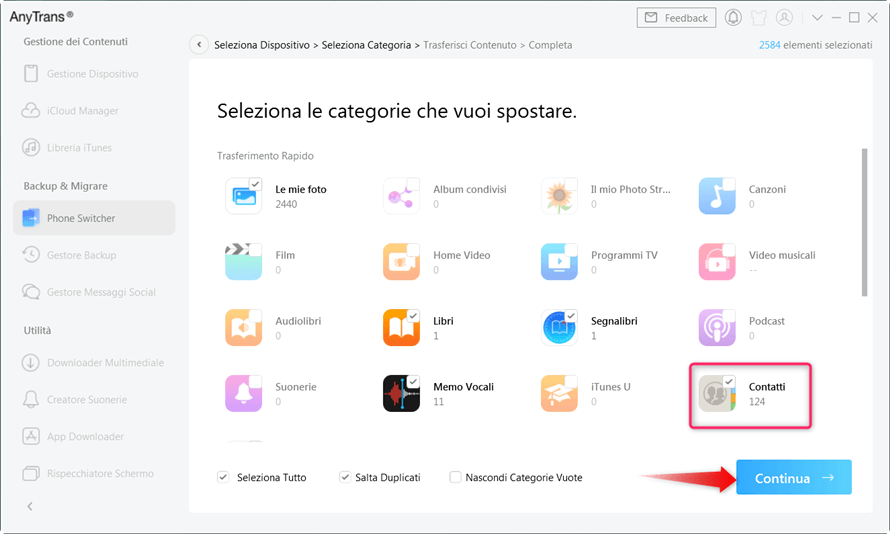890x534 pixels.
Task: Uncheck the Segnalibri category checkbox
Action: pos(571,316)
